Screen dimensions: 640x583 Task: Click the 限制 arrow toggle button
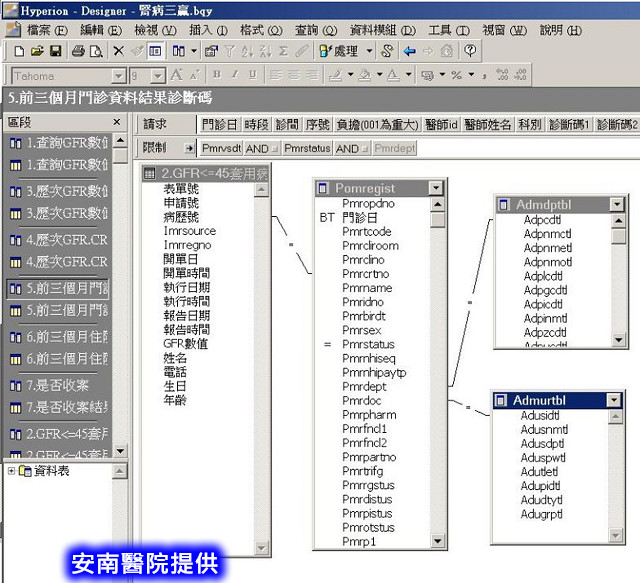point(189,148)
